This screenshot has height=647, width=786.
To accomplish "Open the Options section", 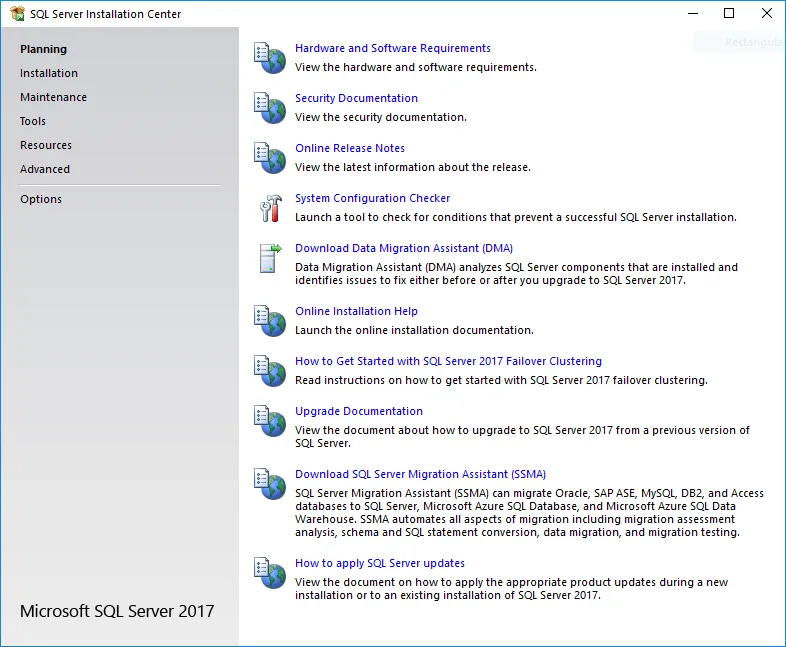I will [41, 199].
